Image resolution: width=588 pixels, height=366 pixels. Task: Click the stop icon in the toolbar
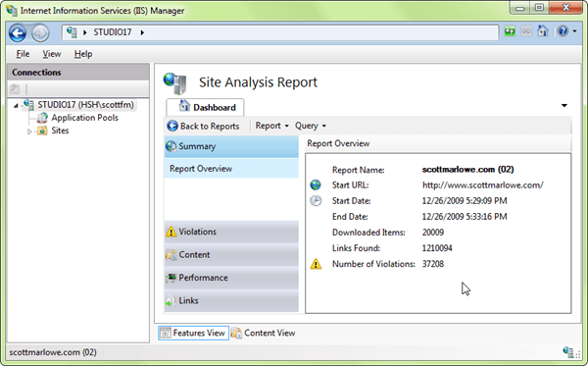526,31
